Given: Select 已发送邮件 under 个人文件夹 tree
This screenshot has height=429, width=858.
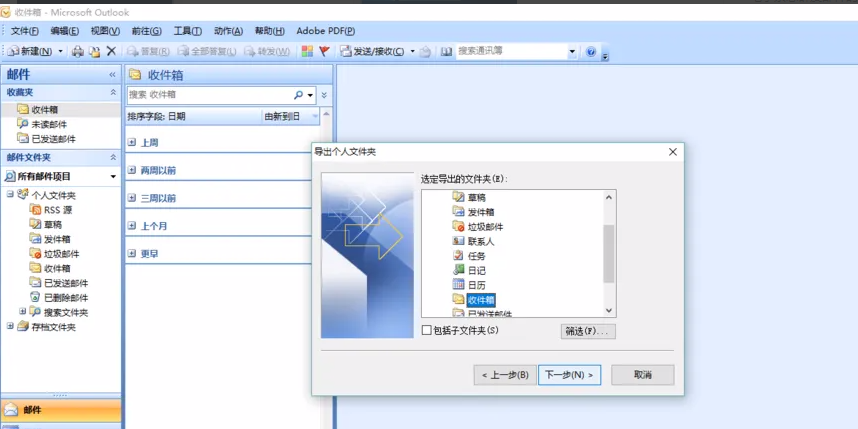Looking at the screenshot, I should pyautogui.click(x=59, y=283).
